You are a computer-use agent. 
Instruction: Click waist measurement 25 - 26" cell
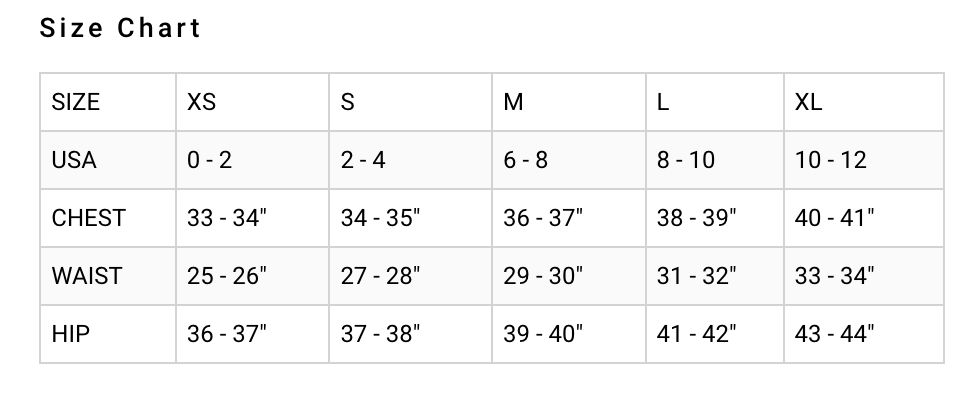point(226,276)
